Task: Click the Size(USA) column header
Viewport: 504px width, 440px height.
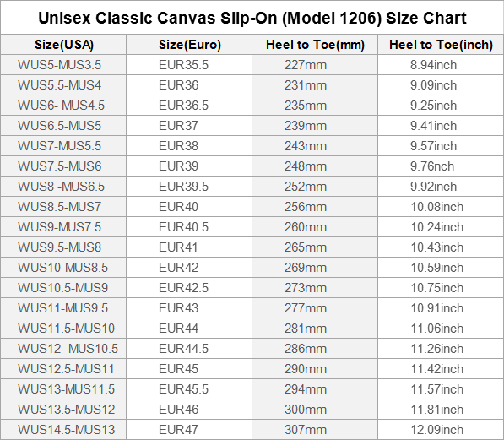Action: [x=63, y=45]
